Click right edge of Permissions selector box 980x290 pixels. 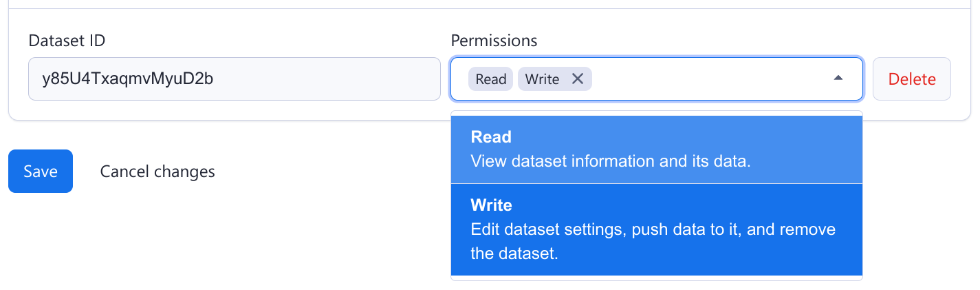point(857,79)
